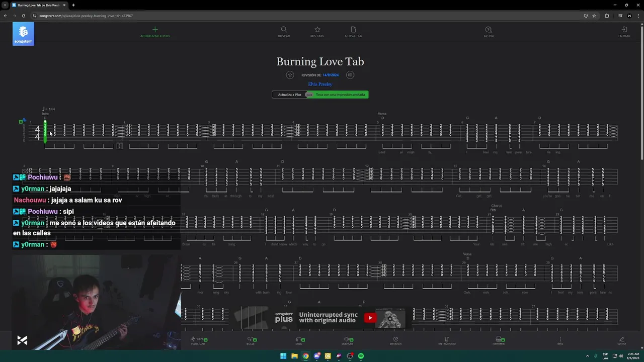Close the Burning Love Tab browser tab

tap(64, 5)
